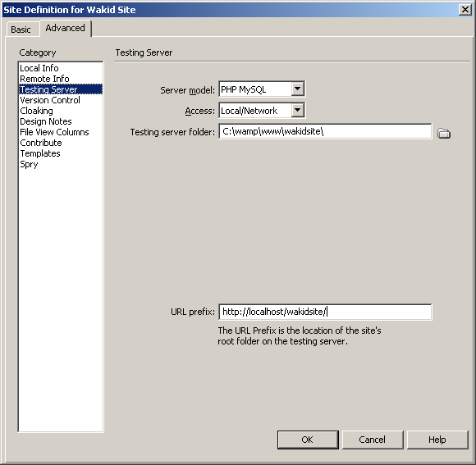Click the Cancel button
The height and width of the screenshot is (465, 476).
pos(373,440)
